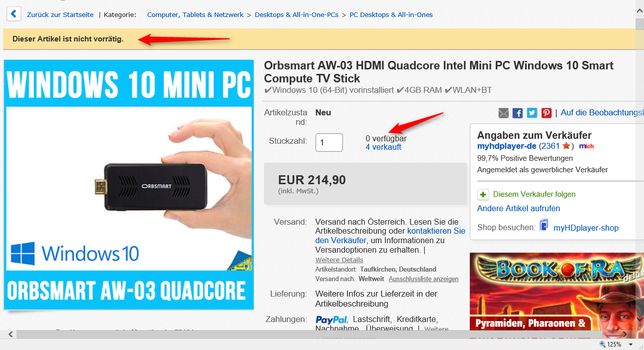Click the back arrow icon beside Zurück zur Startseite
The height and width of the screenshot is (350, 644).
pyautogui.click(x=13, y=14)
